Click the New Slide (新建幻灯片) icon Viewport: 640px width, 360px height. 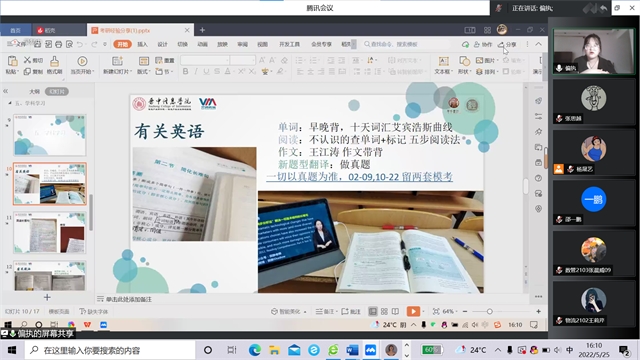(x=118, y=61)
